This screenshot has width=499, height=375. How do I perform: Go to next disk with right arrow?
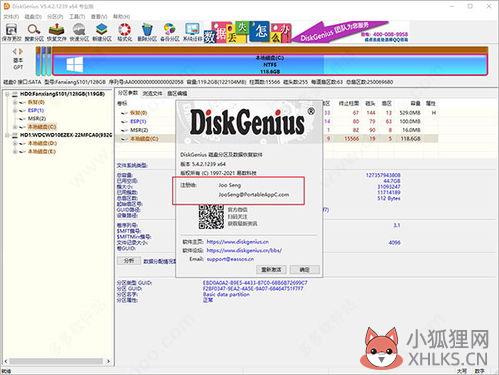pos(21,51)
